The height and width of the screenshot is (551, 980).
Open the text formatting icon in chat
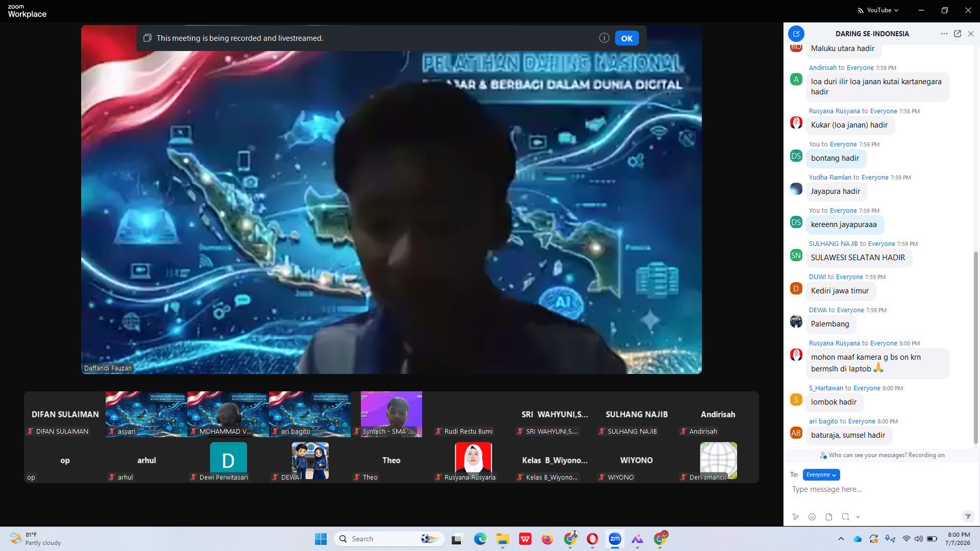[795, 517]
